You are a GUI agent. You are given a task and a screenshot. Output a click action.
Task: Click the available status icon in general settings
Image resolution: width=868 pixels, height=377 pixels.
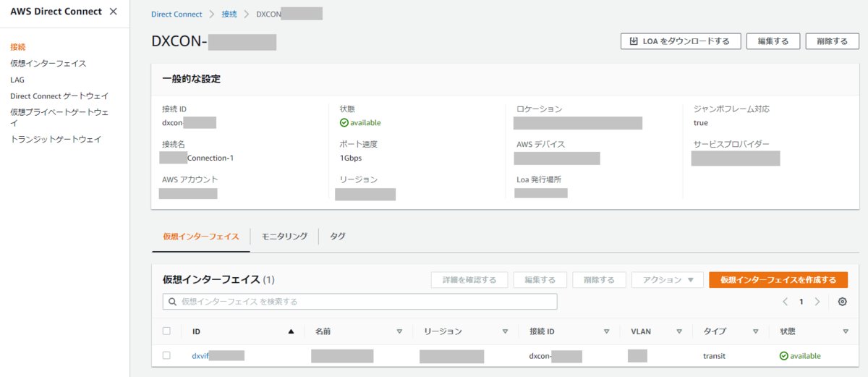pos(344,122)
